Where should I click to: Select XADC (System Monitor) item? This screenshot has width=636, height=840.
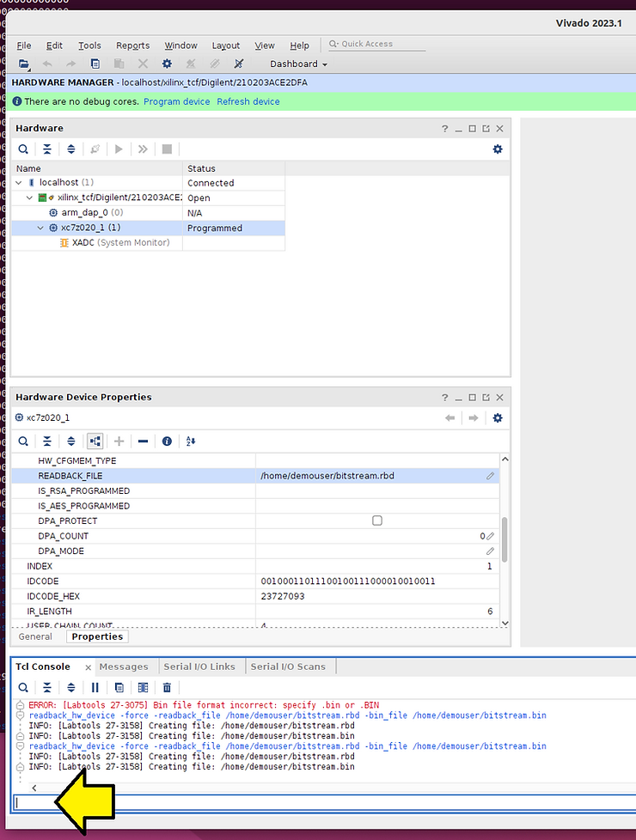pyautogui.click(x=120, y=243)
